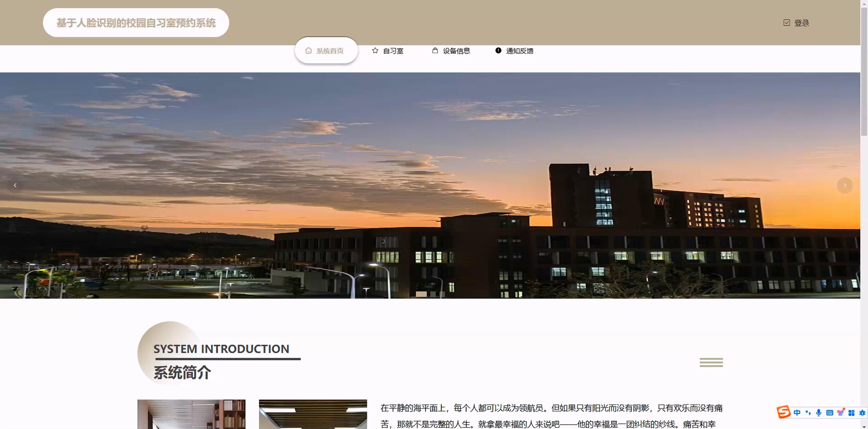
Task: Open Sogou toolbox four-squares icon
Action: coord(851,412)
